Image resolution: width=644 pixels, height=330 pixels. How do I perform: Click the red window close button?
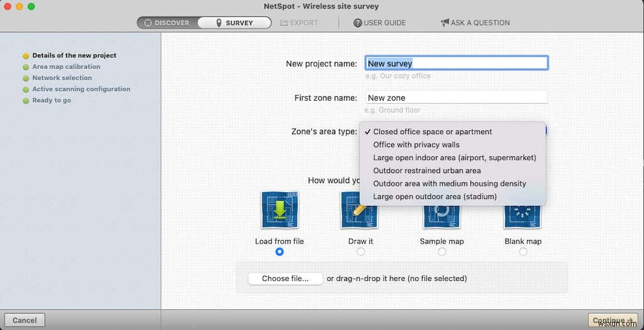(8, 6)
